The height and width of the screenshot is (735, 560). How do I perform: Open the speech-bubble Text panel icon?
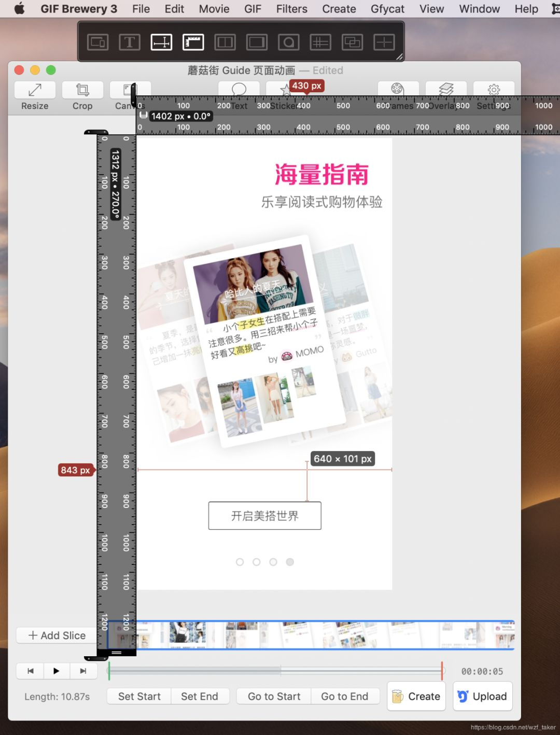pos(239,89)
